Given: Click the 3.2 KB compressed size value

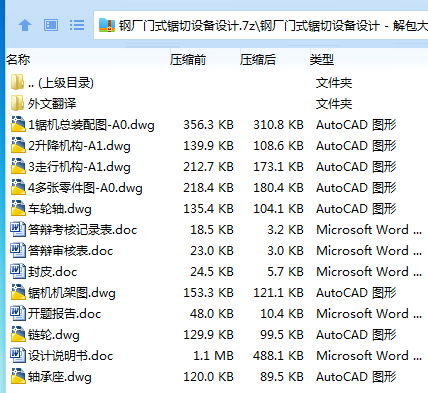Looking at the screenshot, I should [x=285, y=230].
